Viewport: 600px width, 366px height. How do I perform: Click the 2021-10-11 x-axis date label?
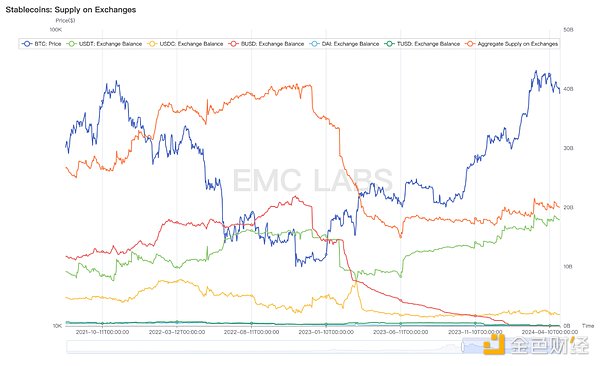102,332
